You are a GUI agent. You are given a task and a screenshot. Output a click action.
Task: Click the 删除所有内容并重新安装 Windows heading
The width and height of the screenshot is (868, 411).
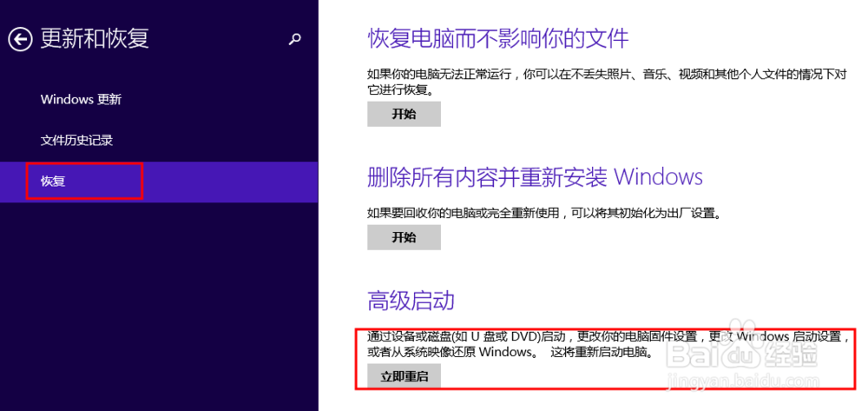(536, 177)
